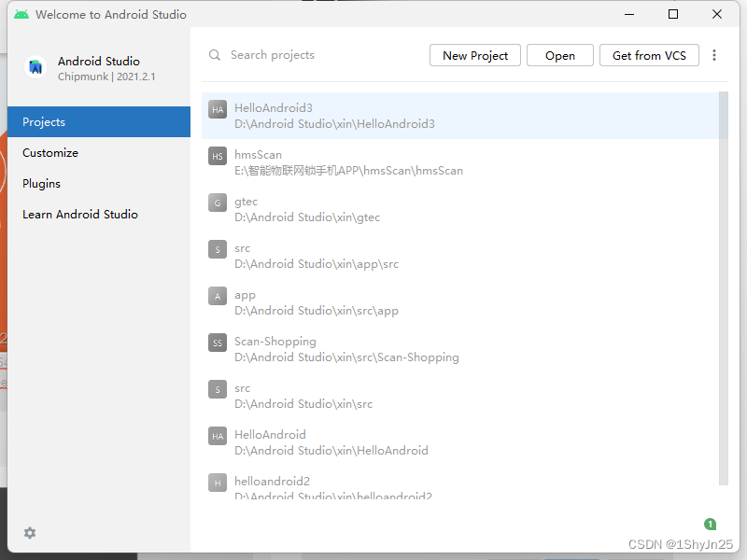Click the search magnifier icon
Image resolution: width=747 pixels, height=560 pixels.
coord(214,55)
